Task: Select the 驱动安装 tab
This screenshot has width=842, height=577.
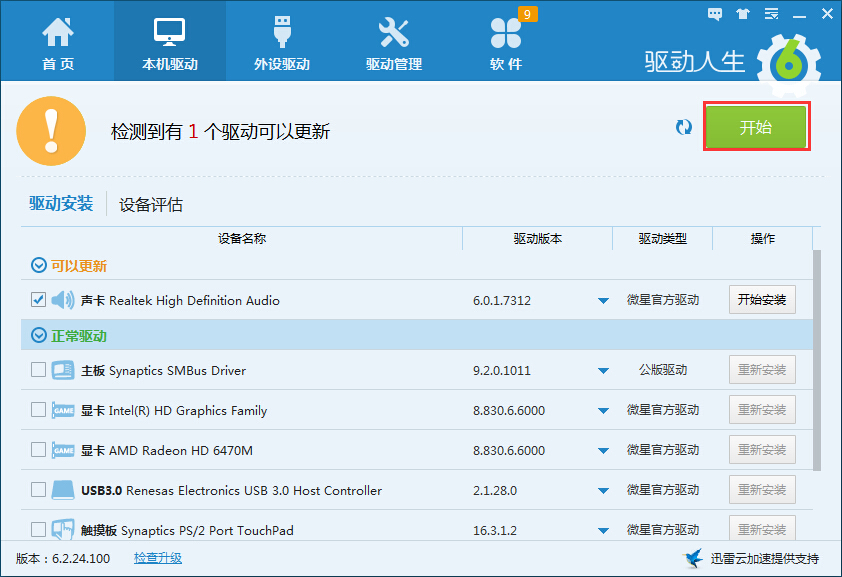Action: click(x=61, y=204)
